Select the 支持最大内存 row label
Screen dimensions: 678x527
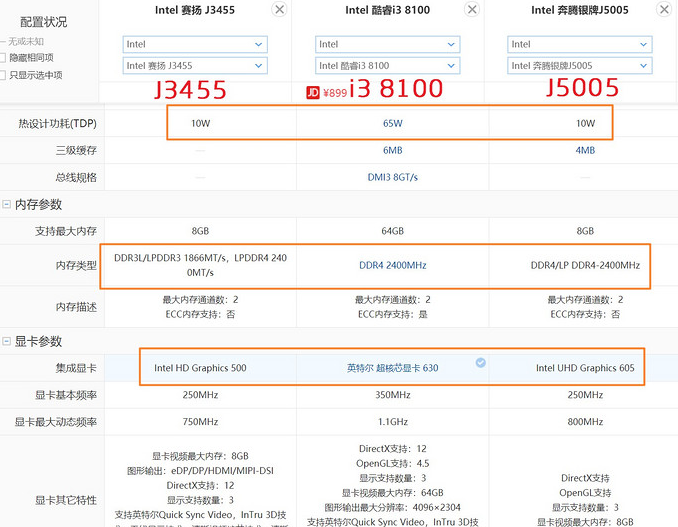pos(66,231)
